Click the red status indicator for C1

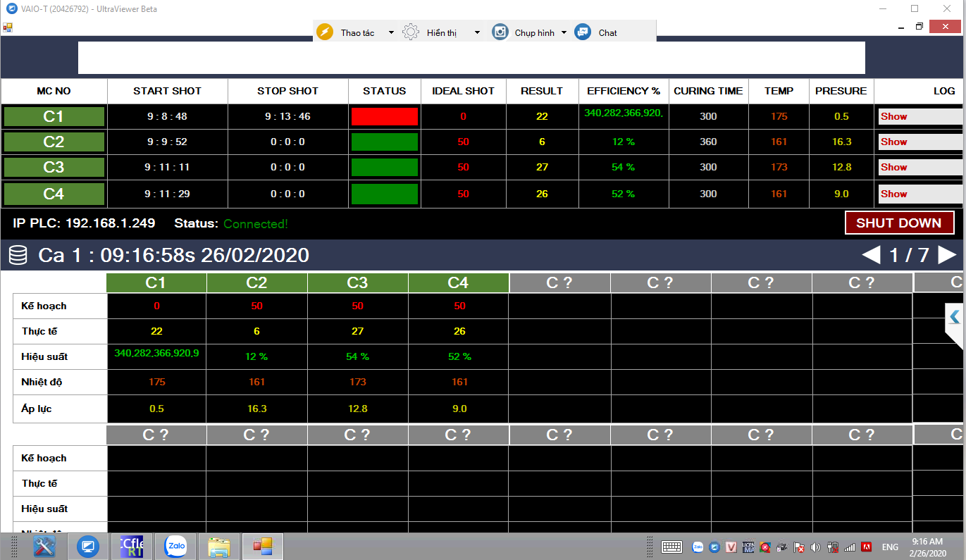[x=385, y=117]
